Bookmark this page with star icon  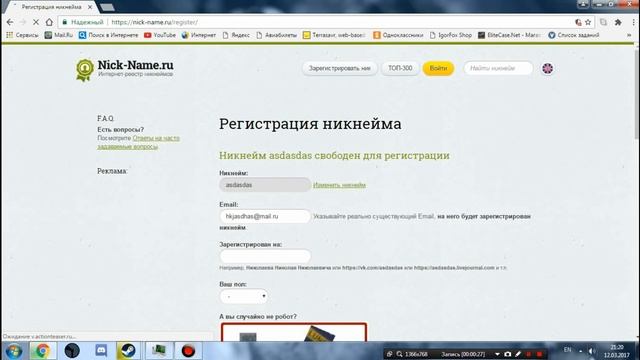588,22
